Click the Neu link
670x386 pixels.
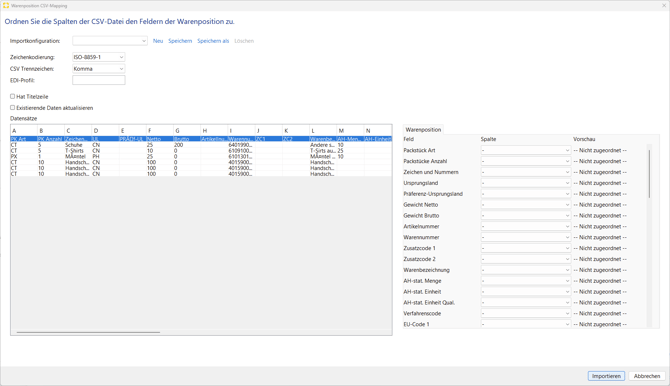click(x=158, y=41)
